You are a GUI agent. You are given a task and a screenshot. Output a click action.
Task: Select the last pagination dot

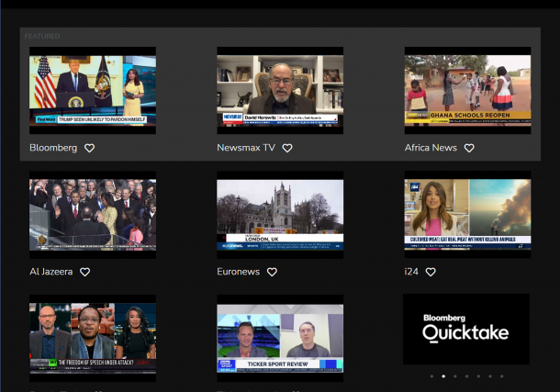click(x=502, y=376)
